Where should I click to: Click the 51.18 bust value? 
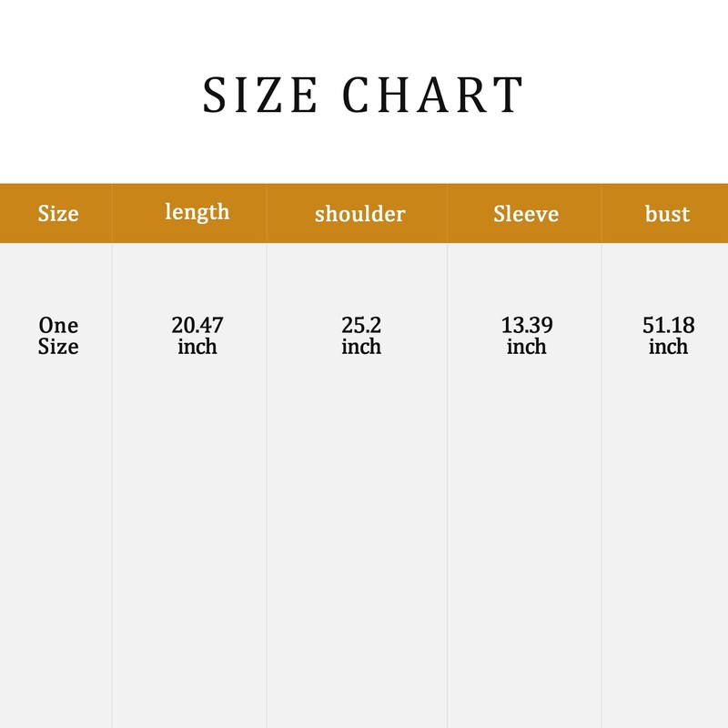[668, 325]
